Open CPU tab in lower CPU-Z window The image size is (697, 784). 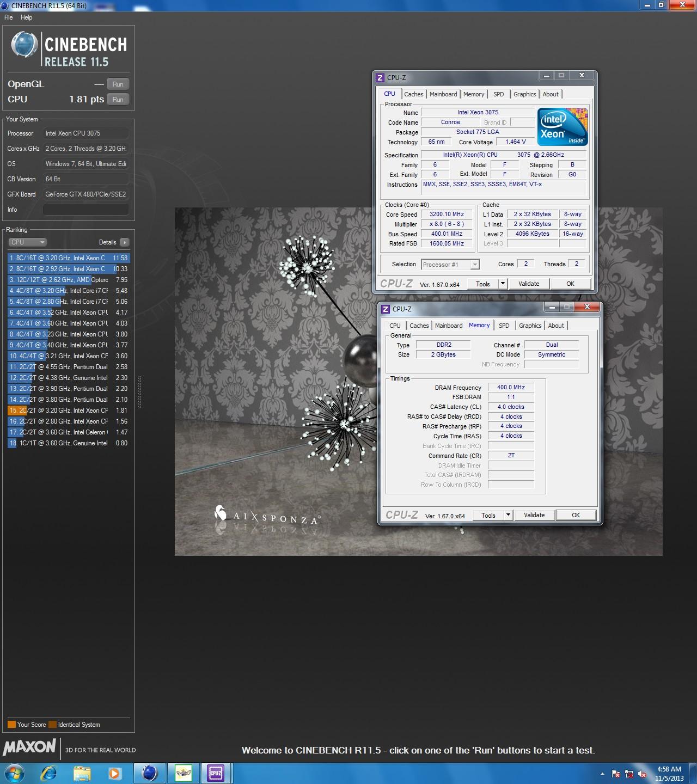tap(395, 326)
